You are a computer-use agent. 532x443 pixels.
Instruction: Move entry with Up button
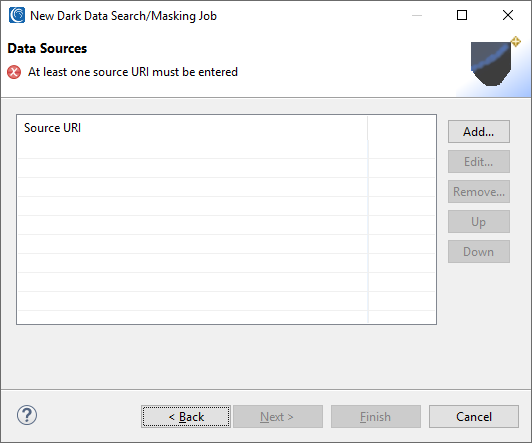click(479, 222)
